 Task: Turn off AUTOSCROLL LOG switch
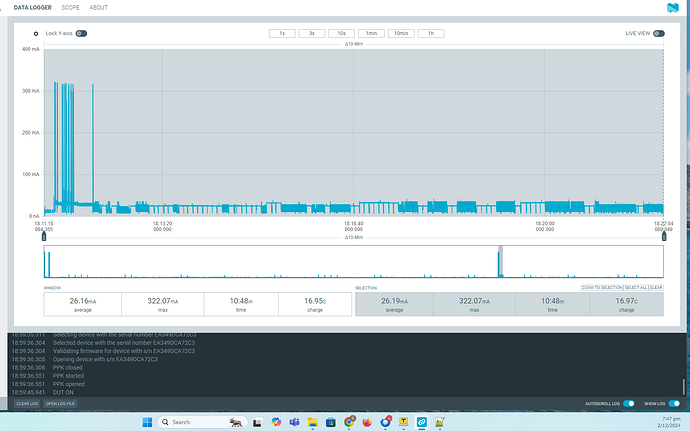[628, 403]
